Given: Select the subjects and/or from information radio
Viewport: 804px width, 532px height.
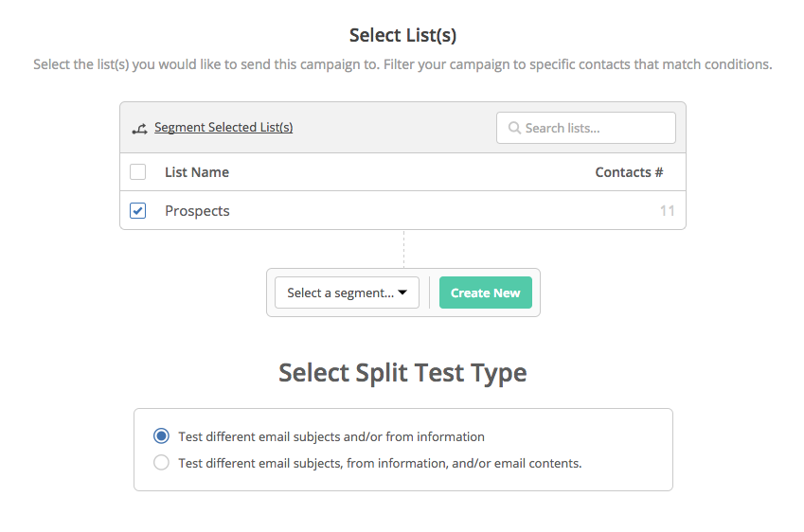Looking at the screenshot, I should [161, 436].
